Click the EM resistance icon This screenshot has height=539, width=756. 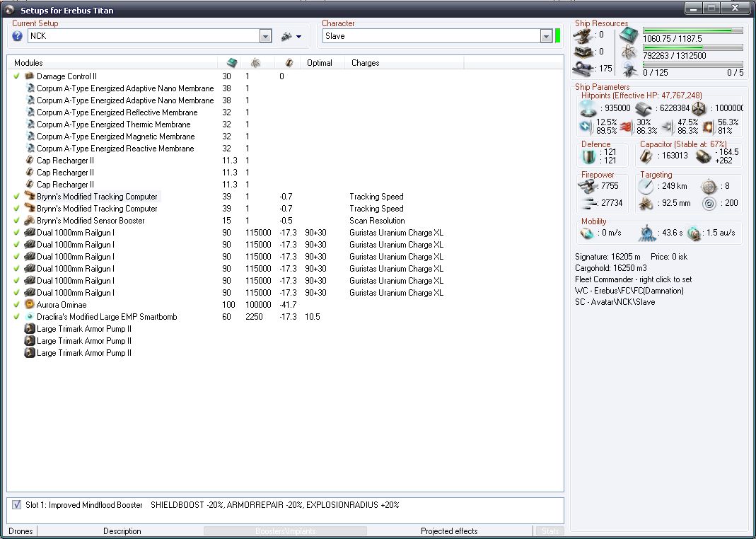pos(586,127)
